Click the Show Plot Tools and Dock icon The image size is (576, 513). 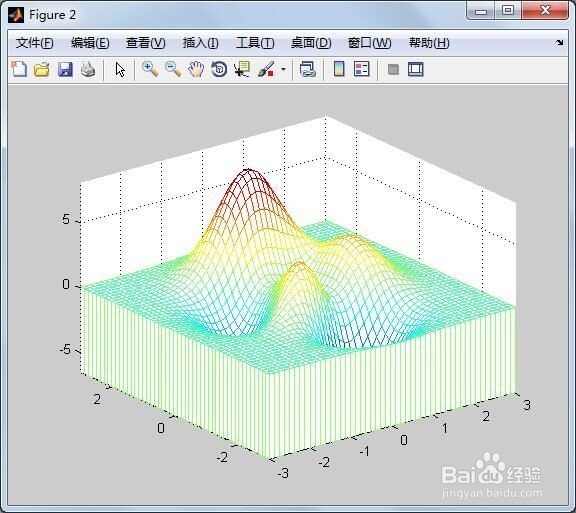click(x=415, y=69)
